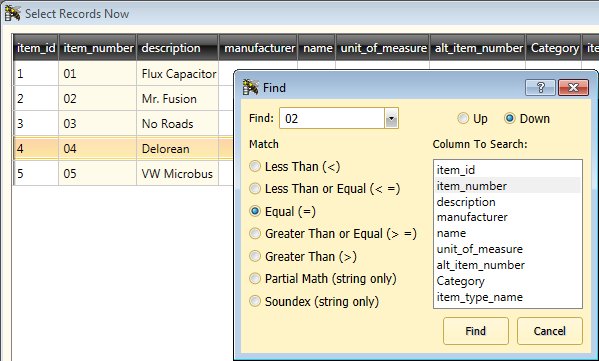This screenshot has height=361, width=599.
Task: Click into the Find text field
Action: pos(332,118)
